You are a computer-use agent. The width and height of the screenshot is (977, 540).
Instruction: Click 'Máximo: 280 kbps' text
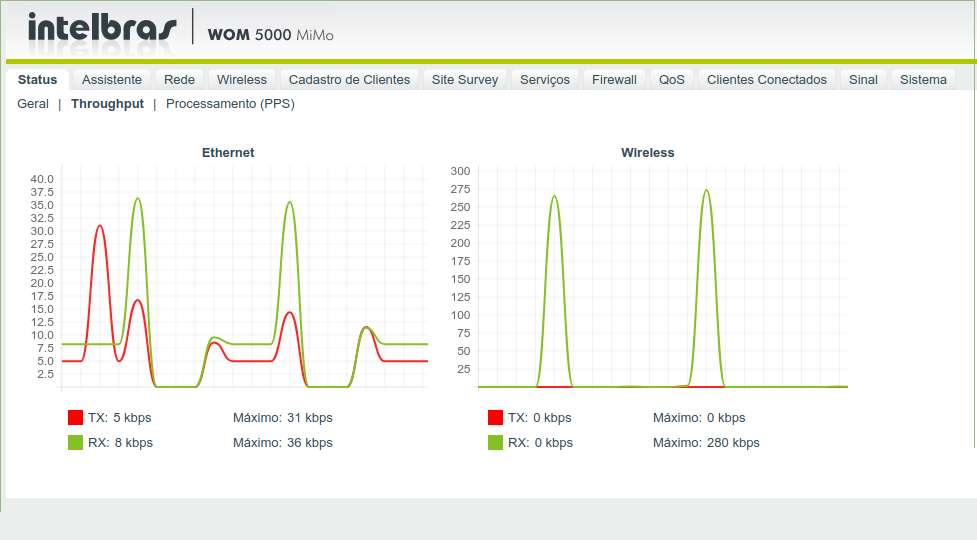click(706, 442)
